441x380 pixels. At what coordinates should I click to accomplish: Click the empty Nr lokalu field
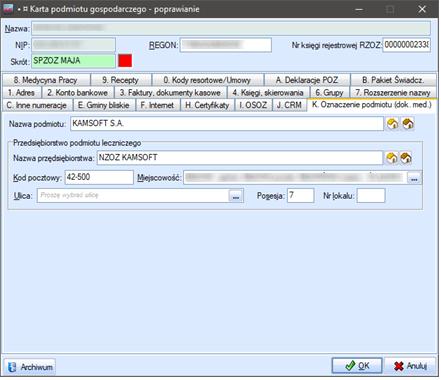[x=371, y=196]
